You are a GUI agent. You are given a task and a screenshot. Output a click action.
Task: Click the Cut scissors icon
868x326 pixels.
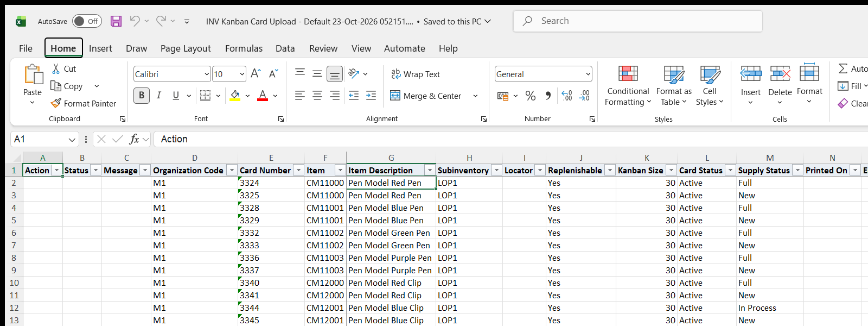tap(56, 69)
